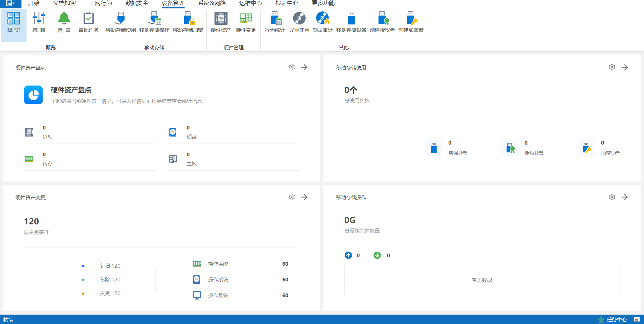Open settings gear on 硬件资产盘点 panel
The width and height of the screenshot is (644, 324).
pyautogui.click(x=292, y=67)
